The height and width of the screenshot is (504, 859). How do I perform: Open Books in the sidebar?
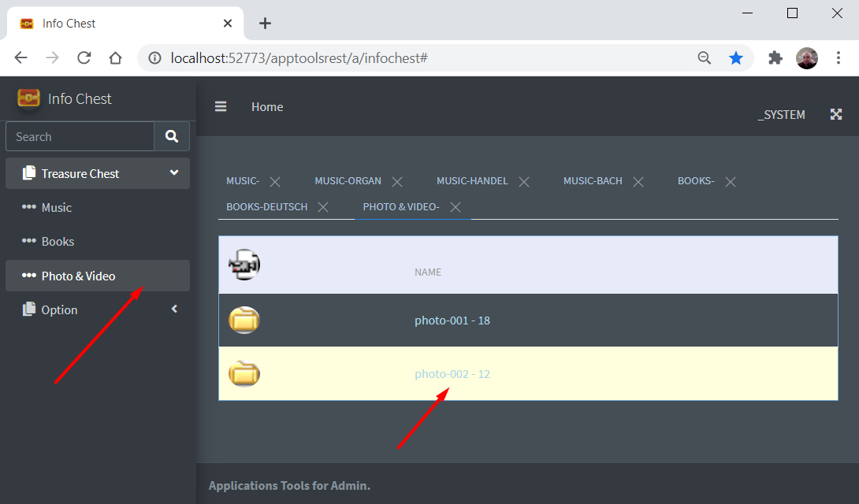pyautogui.click(x=98, y=241)
